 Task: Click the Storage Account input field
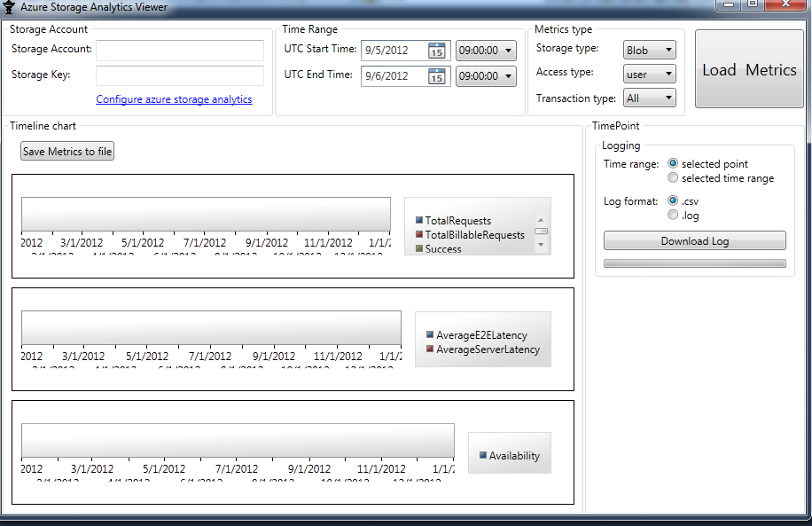(180, 51)
